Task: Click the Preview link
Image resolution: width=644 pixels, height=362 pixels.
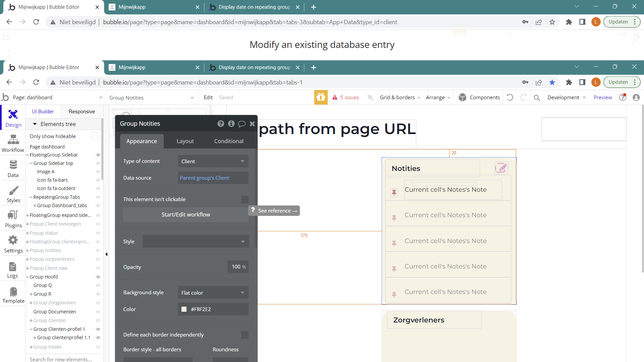Action: [x=602, y=98]
